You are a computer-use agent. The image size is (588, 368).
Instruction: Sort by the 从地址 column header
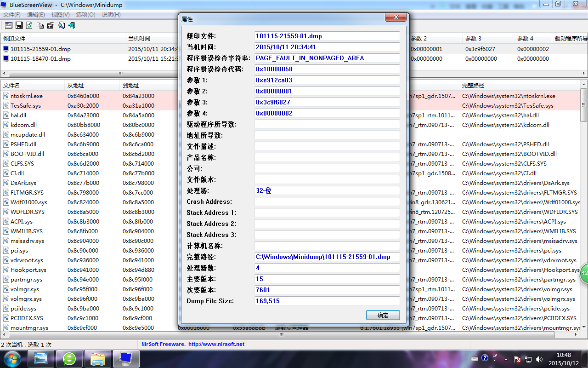(x=92, y=86)
